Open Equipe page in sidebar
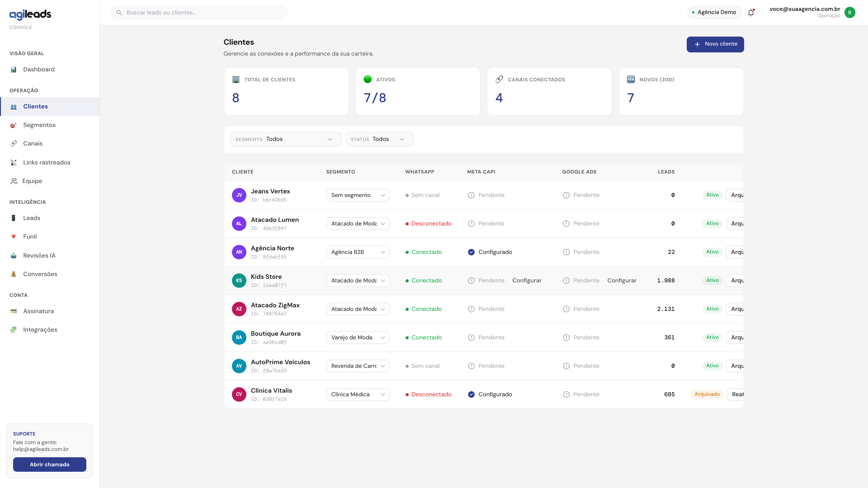 (x=50, y=181)
